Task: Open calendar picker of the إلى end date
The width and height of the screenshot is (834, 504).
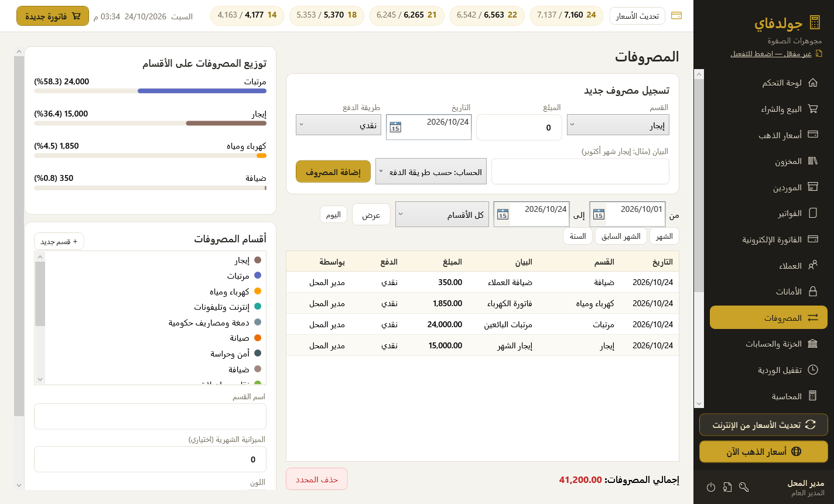Action: click(x=503, y=214)
